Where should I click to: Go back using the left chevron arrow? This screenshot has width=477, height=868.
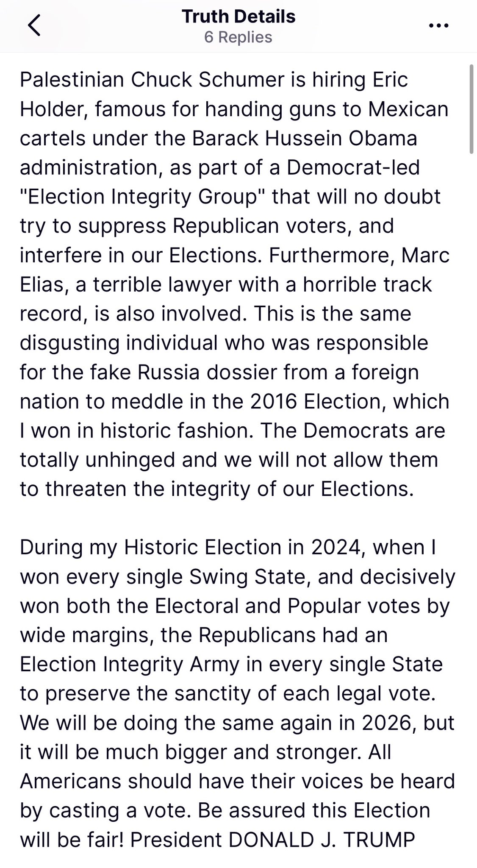coord(34,25)
